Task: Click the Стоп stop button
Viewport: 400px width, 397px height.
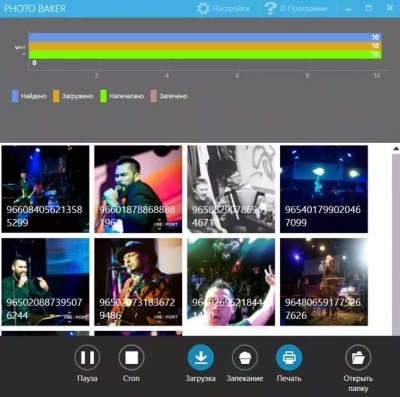Action: (131, 358)
